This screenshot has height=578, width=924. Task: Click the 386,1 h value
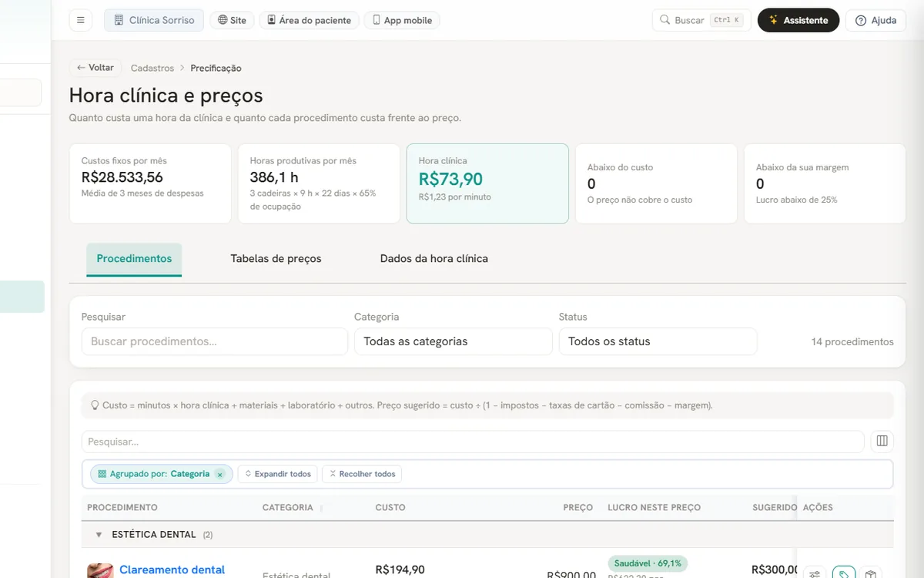(x=274, y=177)
